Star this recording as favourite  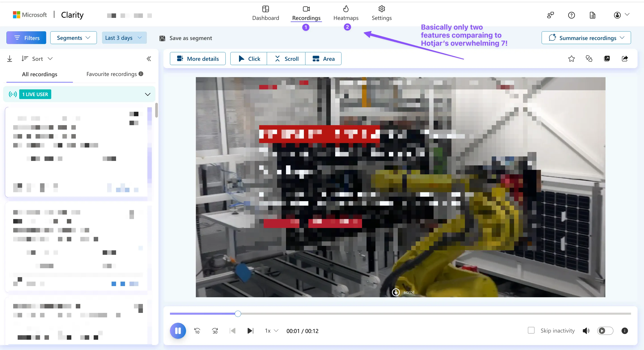click(571, 59)
